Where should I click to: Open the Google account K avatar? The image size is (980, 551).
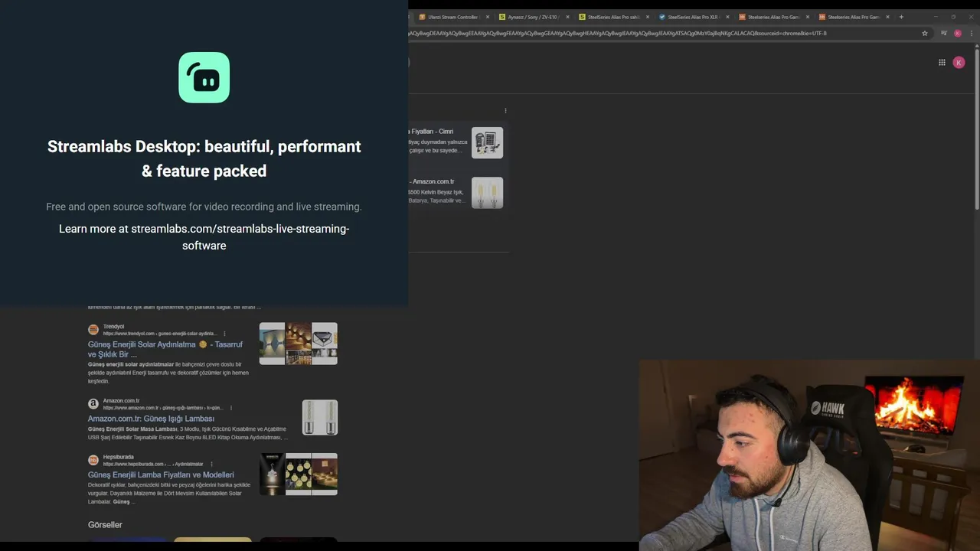coord(959,63)
